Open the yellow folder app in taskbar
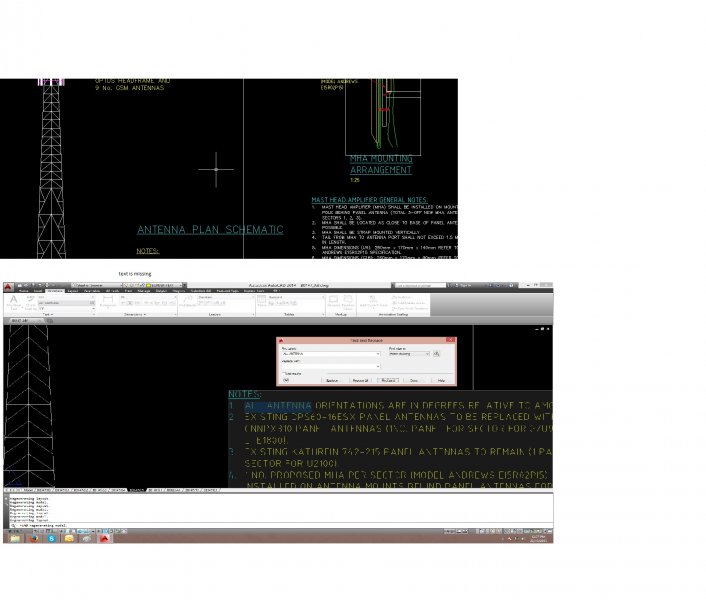Screen dimensions: 706x600 [x=69, y=538]
